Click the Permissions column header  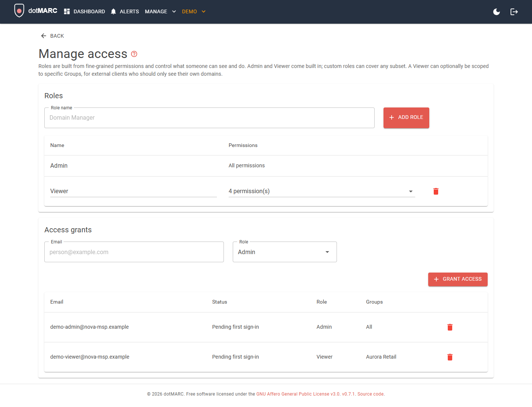[x=243, y=145]
